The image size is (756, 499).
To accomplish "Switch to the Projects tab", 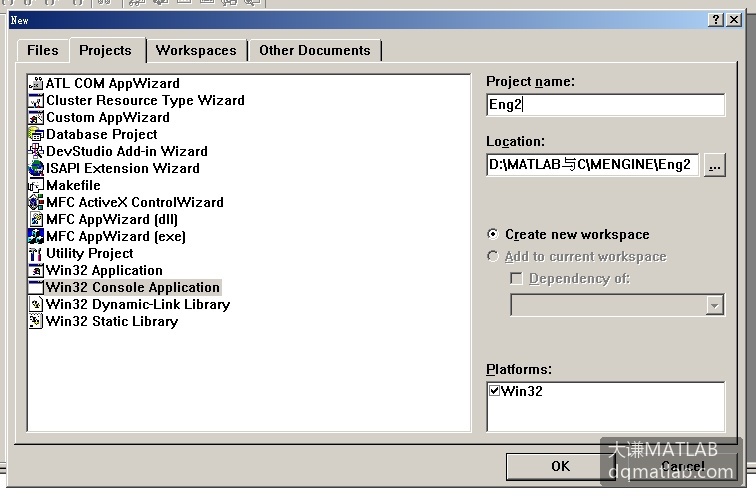I will (106, 50).
